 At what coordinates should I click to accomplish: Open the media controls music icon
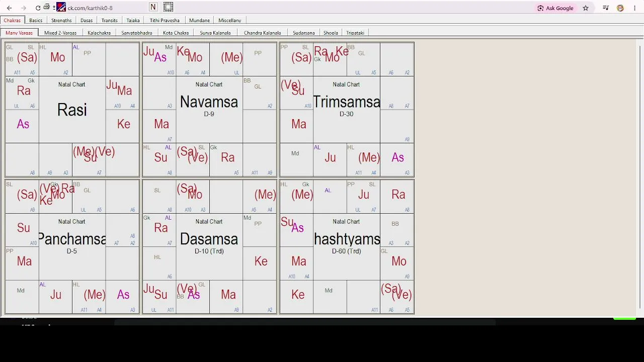[606, 8]
